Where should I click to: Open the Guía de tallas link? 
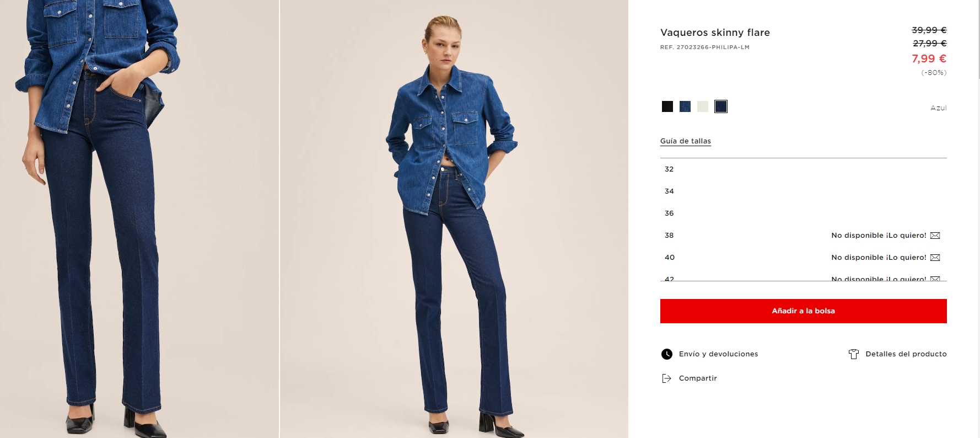point(686,141)
